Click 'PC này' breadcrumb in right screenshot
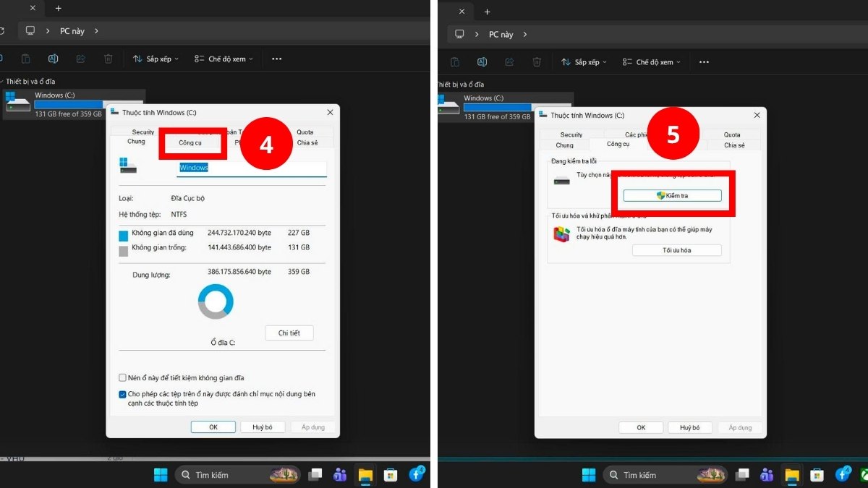868x488 pixels. (501, 34)
